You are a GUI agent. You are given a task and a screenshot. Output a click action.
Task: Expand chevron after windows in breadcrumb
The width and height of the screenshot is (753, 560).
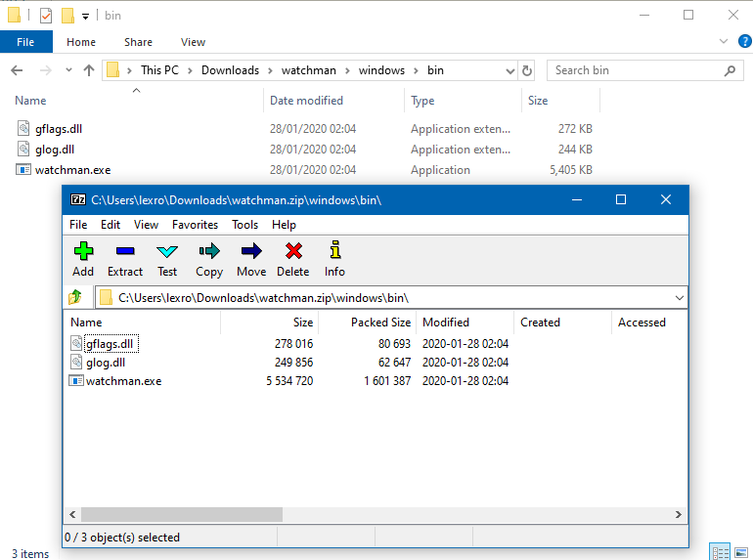[417, 70]
